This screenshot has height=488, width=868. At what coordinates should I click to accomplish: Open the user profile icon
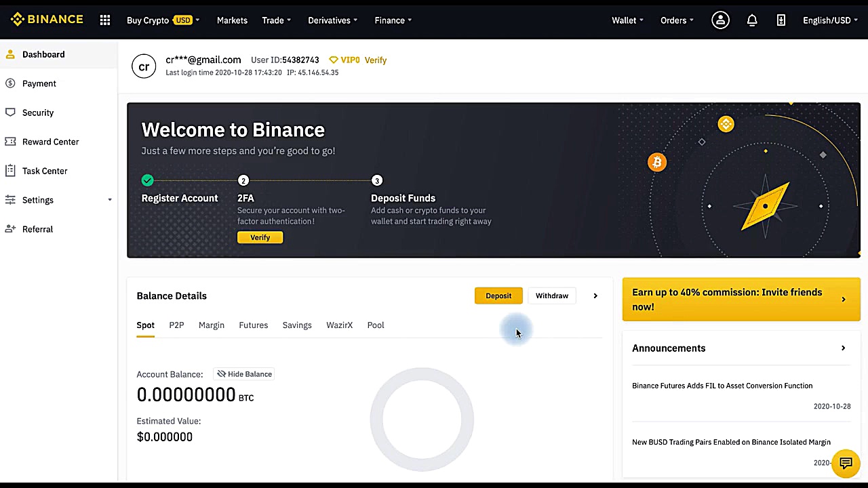pyautogui.click(x=720, y=20)
